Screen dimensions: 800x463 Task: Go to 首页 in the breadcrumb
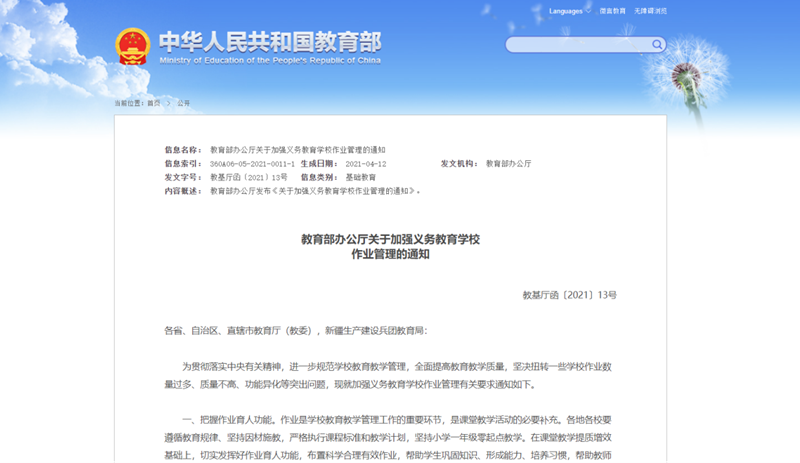154,103
